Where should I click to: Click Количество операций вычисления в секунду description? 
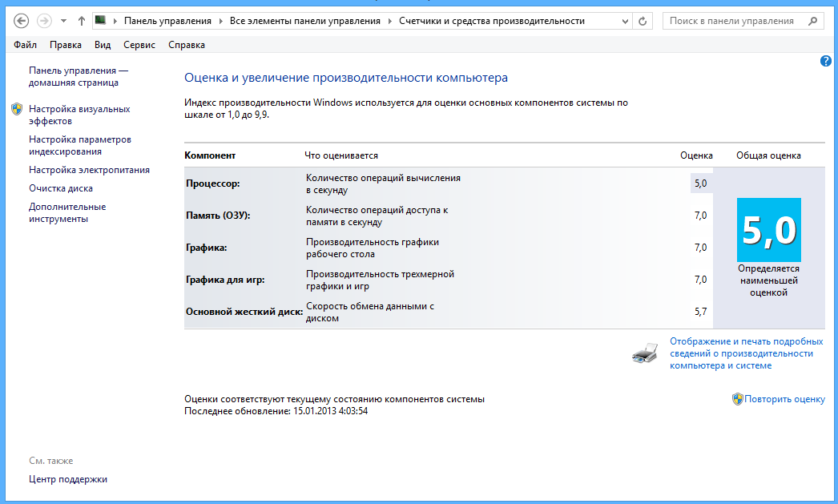383,183
